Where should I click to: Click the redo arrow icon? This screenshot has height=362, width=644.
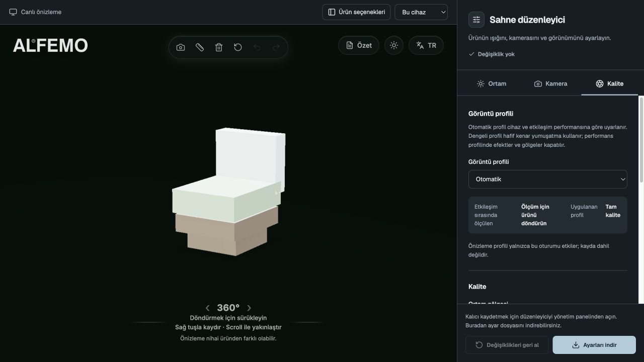point(276,47)
